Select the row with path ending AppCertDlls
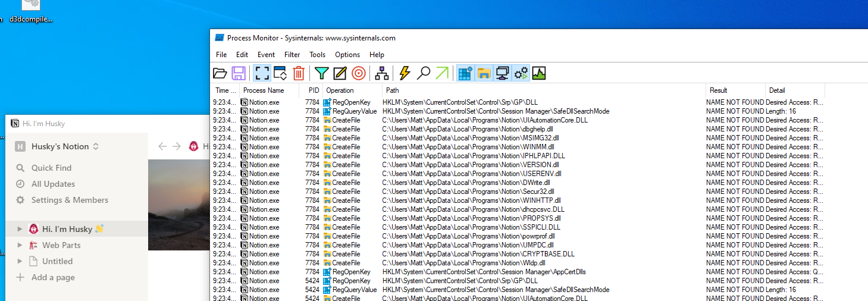 518,272
